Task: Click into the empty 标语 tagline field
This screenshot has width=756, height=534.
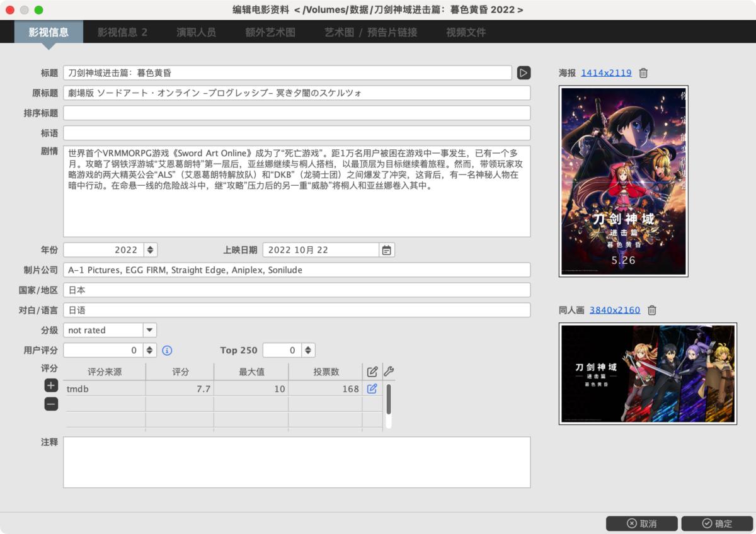Action: [x=297, y=133]
